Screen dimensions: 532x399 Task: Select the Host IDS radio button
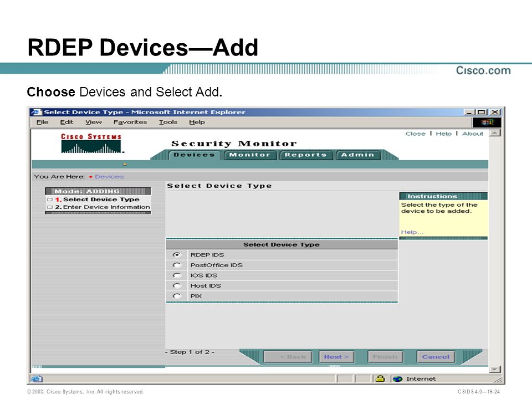177,286
